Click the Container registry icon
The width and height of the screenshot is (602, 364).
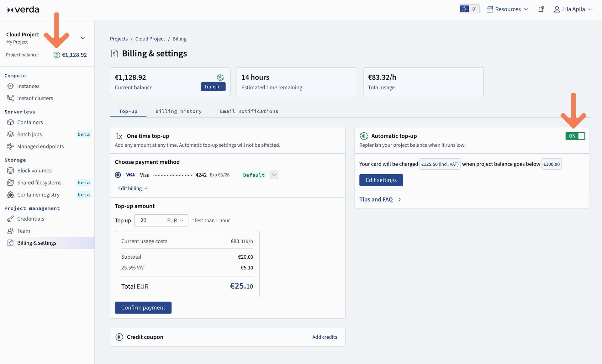click(x=10, y=195)
